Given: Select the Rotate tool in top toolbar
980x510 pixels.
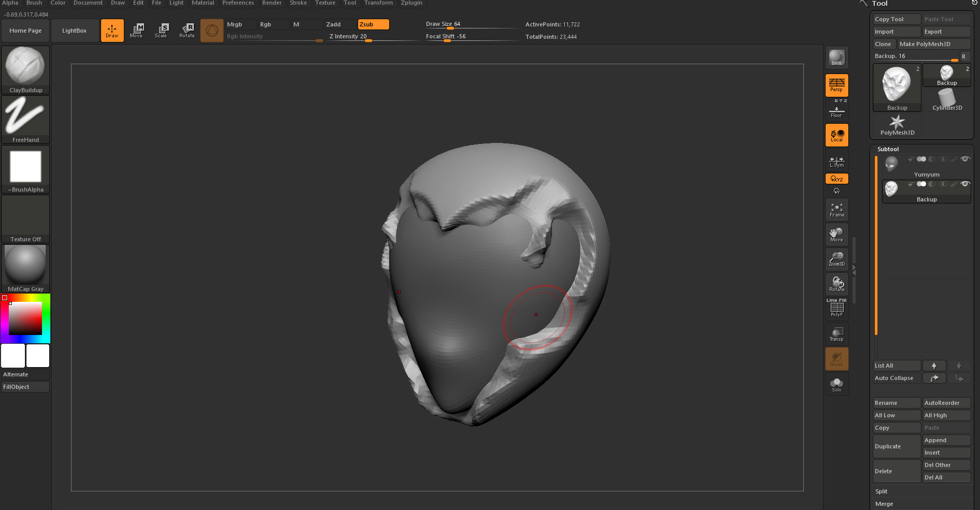Looking at the screenshot, I should pos(187,31).
